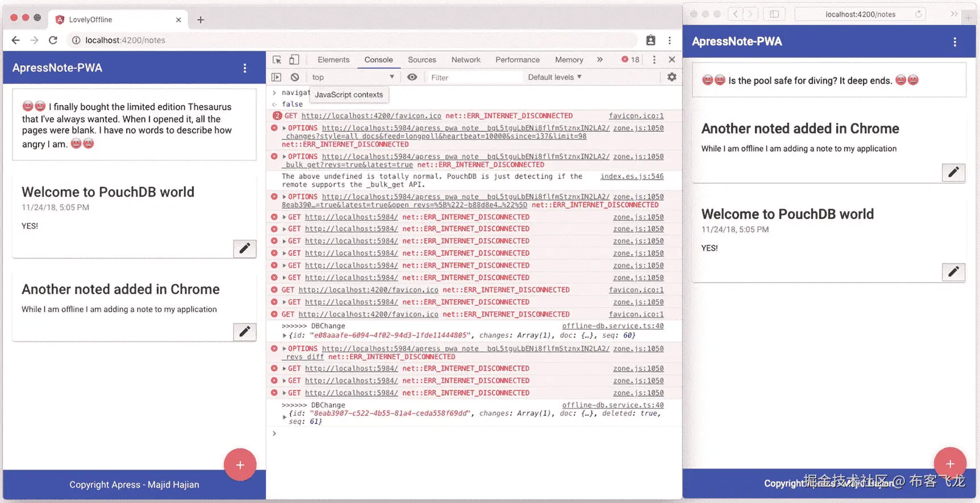Open console settings gear

point(672,77)
